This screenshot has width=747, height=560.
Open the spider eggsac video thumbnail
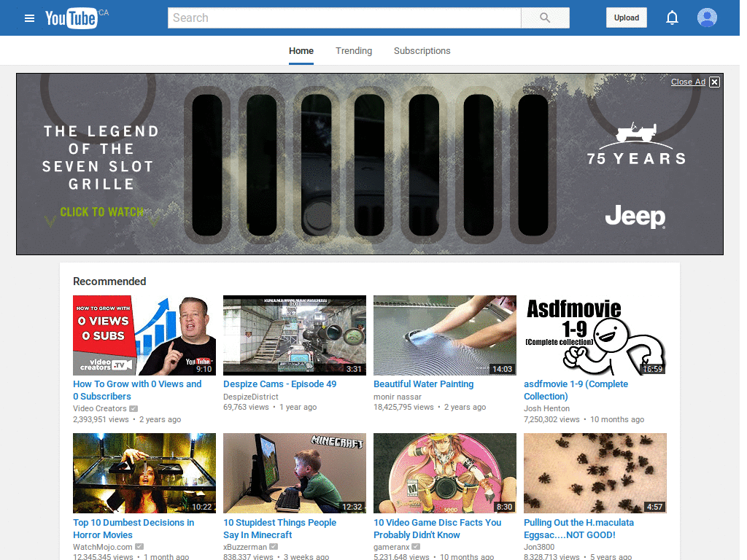pyautogui.click(x=595, y=472)
